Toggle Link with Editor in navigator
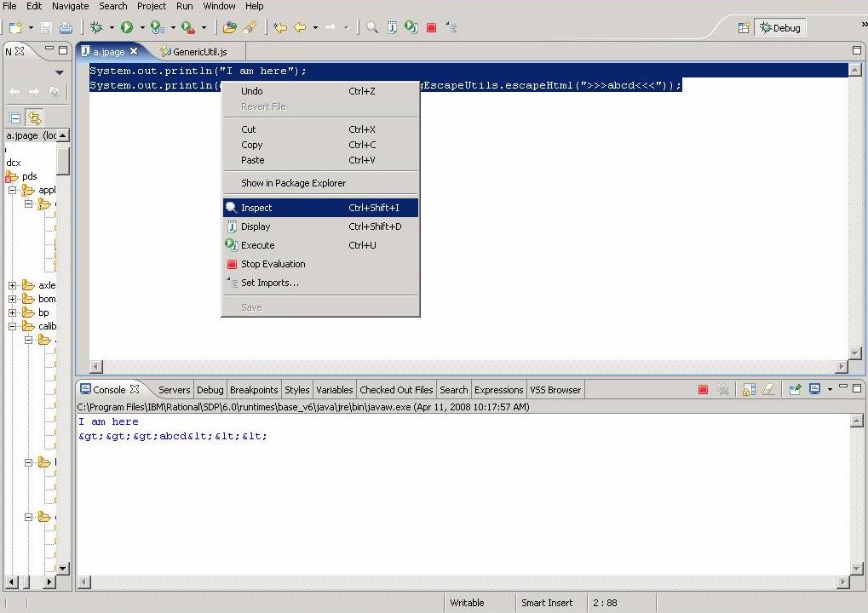Viewport: 868px width, 613px height. [34, 117]
